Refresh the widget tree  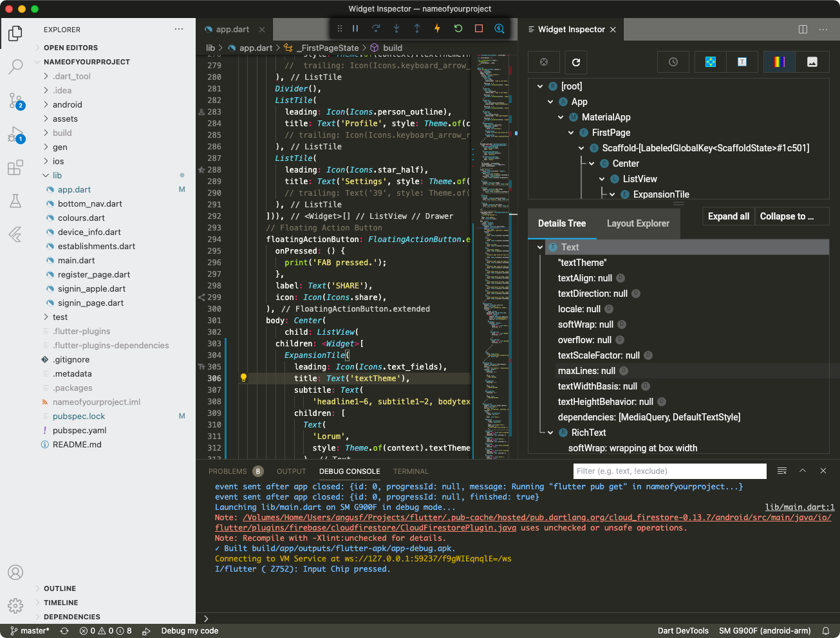(x=576, y=62)
